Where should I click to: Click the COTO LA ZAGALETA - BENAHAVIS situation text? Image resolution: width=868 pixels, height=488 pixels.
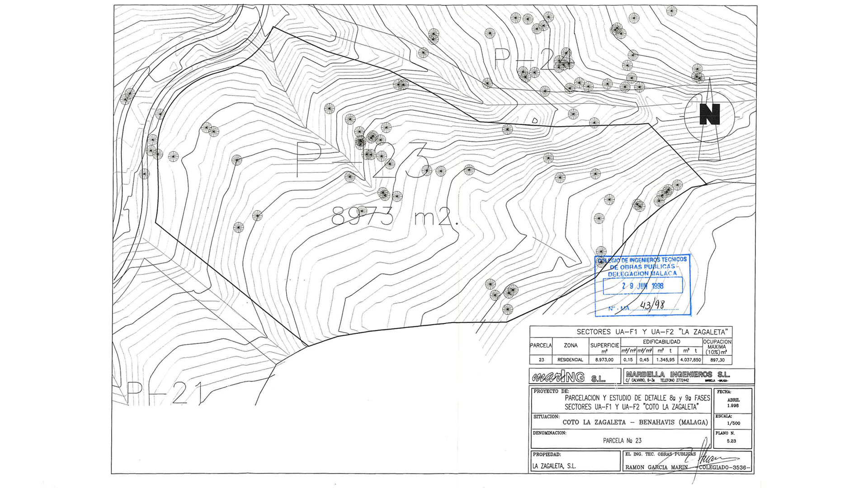[635, 422]
